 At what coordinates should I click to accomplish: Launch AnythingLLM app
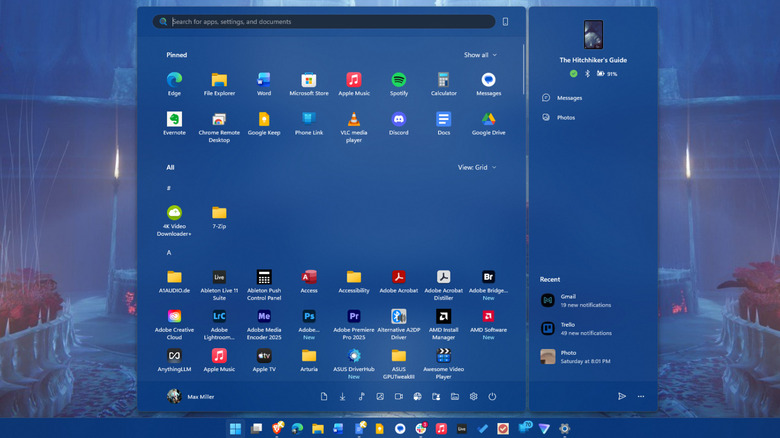pos(174,360)
